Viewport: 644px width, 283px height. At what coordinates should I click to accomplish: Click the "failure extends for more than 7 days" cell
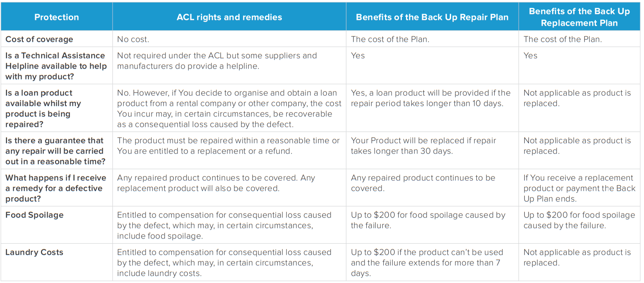tap(427, 263)
